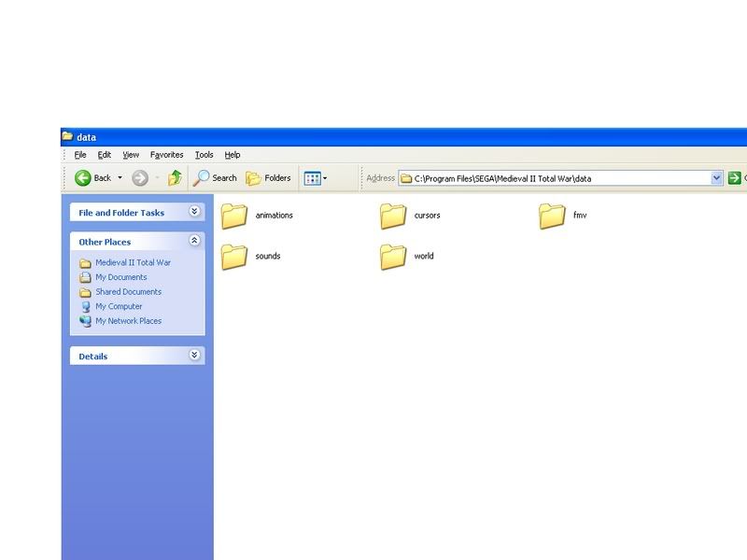The height and width of the screenshot is (560, 747).
Task: Click the grey Forward arrow button
Action: pyautogui.click(x=140, y=177)
